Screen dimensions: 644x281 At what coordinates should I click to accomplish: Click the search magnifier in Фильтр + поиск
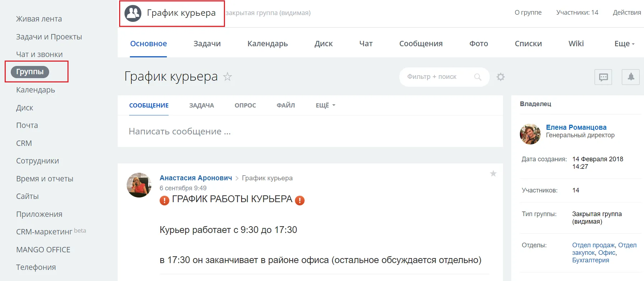pyautogui.click(x=478, y=77)
